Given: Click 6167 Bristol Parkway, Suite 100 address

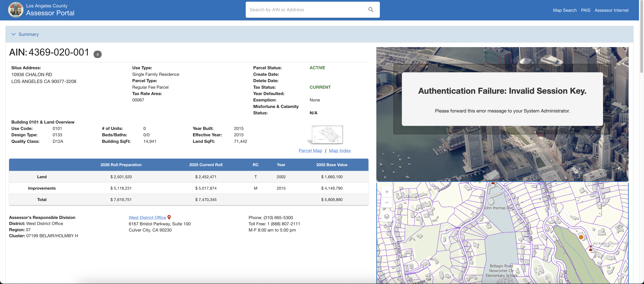Looking at the screenshot, I should [159, 224].
